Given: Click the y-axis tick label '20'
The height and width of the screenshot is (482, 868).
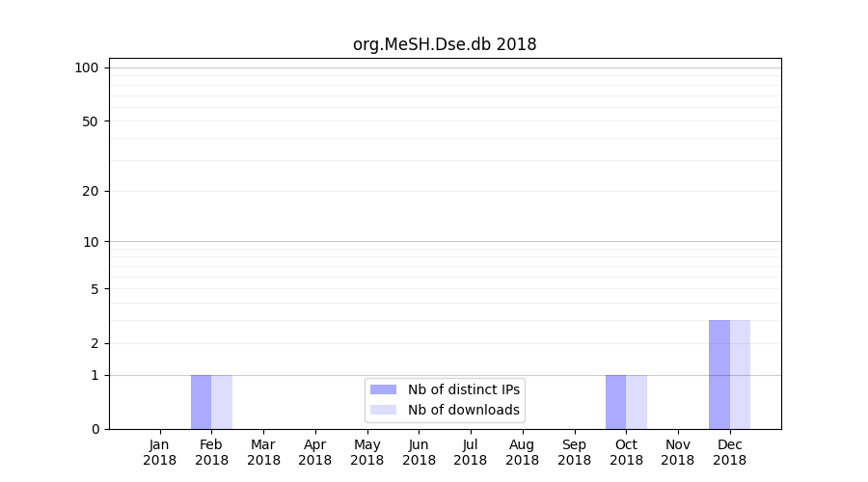Looking at the screenshot, I should tap(91, 191).
